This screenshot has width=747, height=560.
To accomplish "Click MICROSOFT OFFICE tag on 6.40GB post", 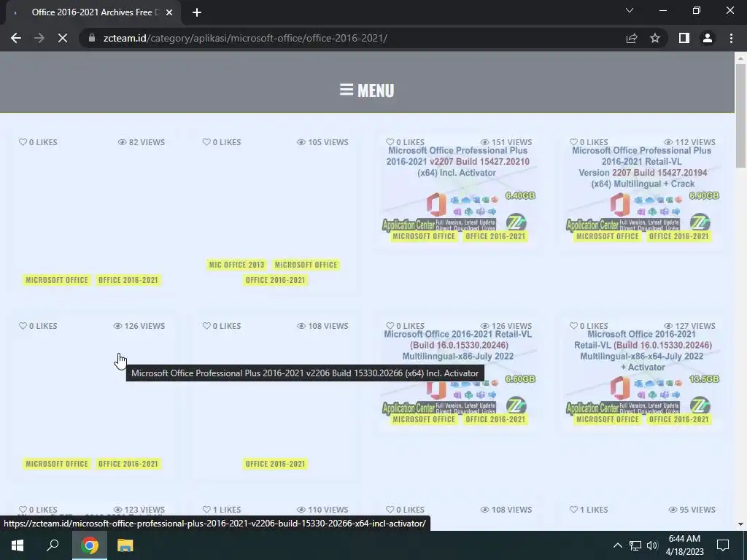I will click(x=424, y=236).
